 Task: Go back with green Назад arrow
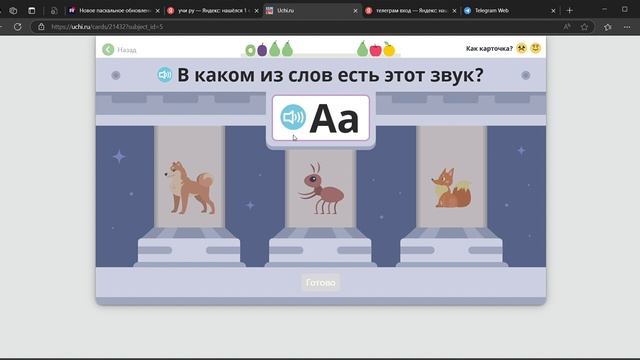pyautogui.click(x=108, y=50)
